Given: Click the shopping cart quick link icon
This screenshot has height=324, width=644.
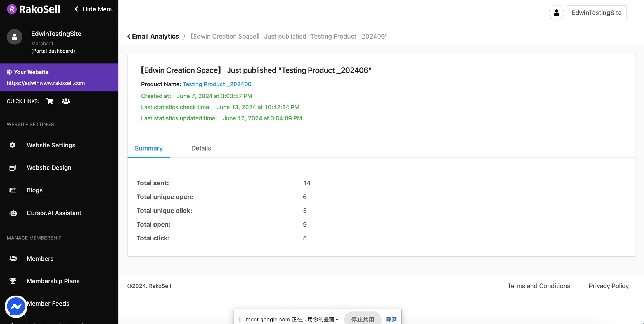Looking at the screenshot, I should [x=50, y=101].
